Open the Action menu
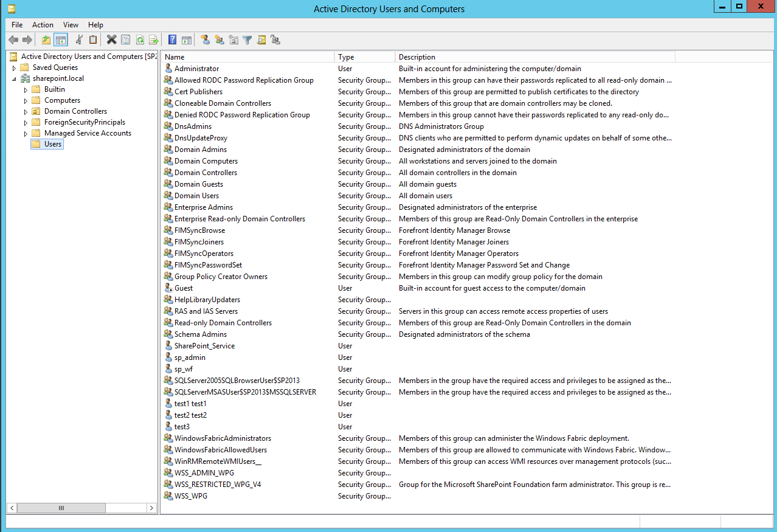This screenshot has width=777, height=532. point(43,25)
